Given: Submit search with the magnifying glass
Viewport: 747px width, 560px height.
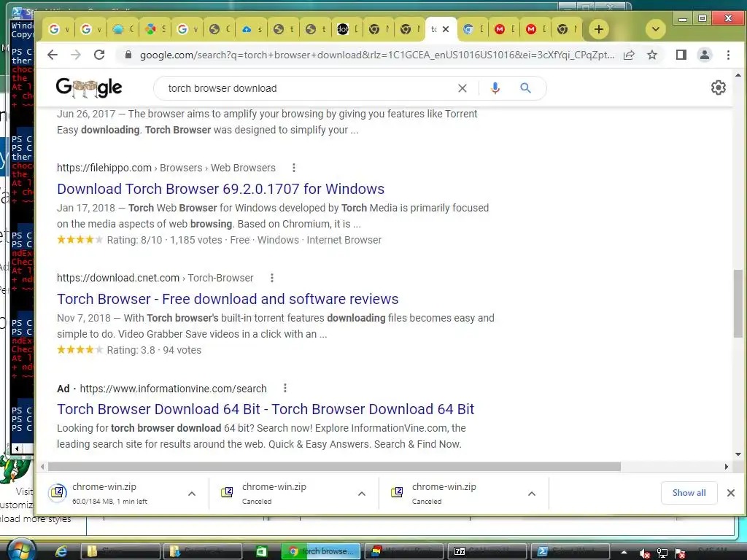Looking at the screenshot, I should click(525, 88).
